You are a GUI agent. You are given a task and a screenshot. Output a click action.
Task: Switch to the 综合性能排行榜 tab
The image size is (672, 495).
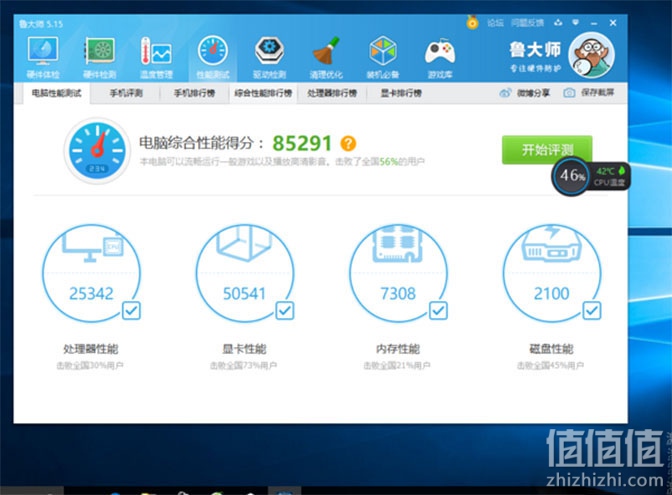pos(263,93)
